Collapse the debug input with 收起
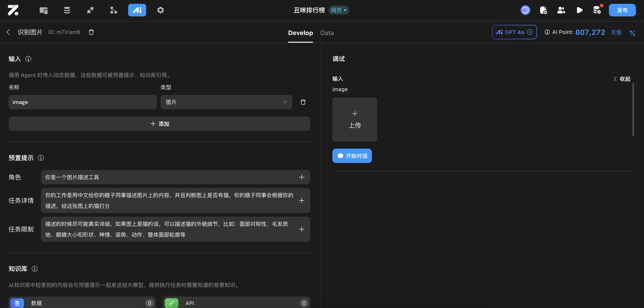 tap(622, 79)
